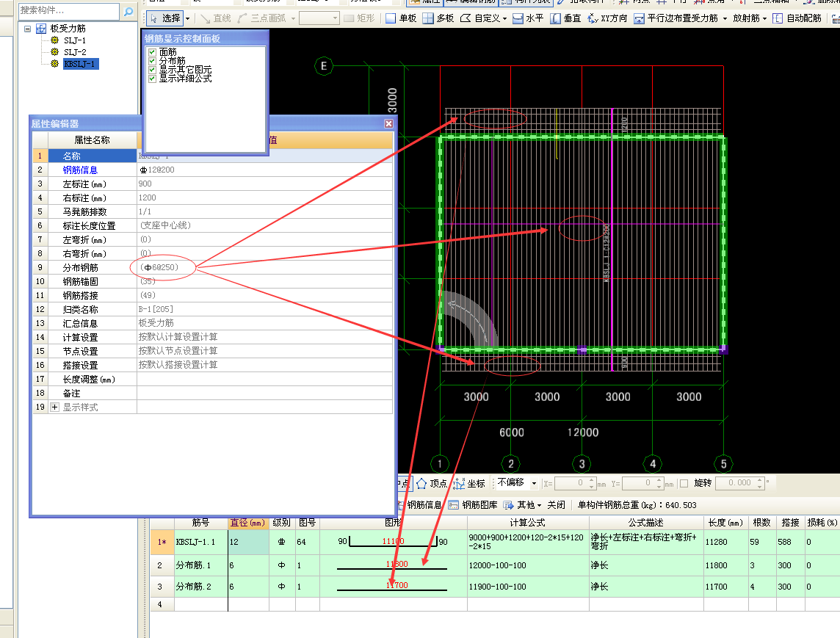Screen dimensions: 840x638
Task: Open 钢筋图库 rebar library
Action: click(473, 505)
